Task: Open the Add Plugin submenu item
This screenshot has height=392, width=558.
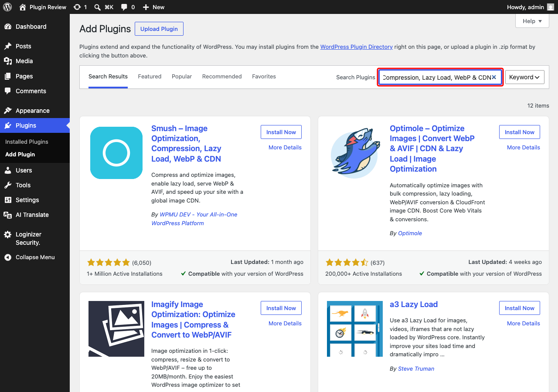Action: (20, 155)
